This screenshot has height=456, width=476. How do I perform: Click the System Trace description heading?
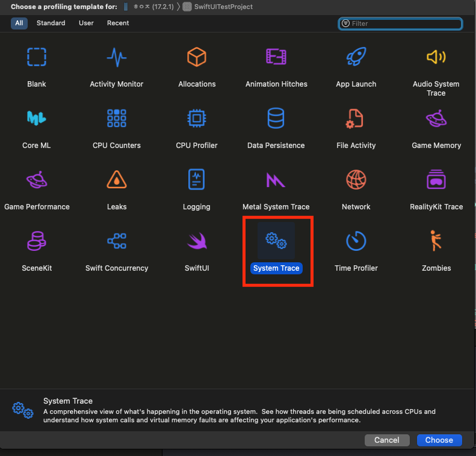pyautogui.click(x=68, y=401)
